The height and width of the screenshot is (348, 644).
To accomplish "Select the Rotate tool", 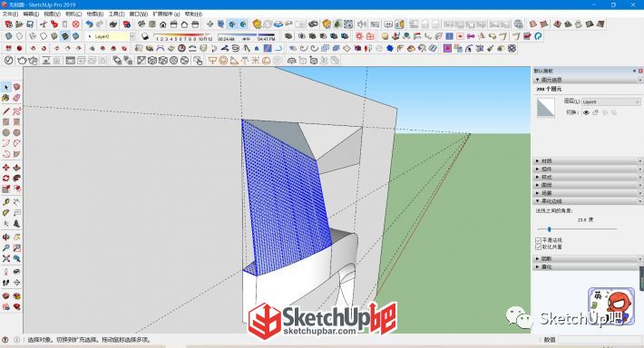I will click(5, 179).
